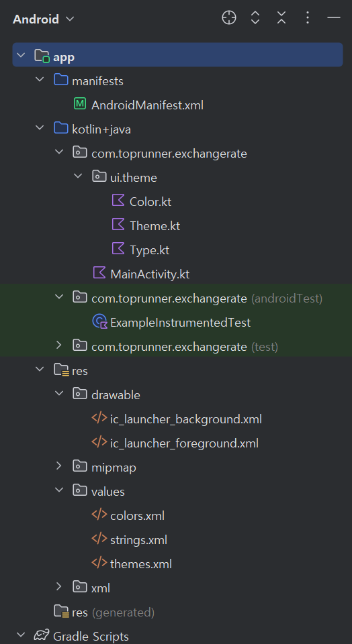352x644 pixels.
Task: Click the Kotlin icon next to Color.kt
Action: point(118,201)
